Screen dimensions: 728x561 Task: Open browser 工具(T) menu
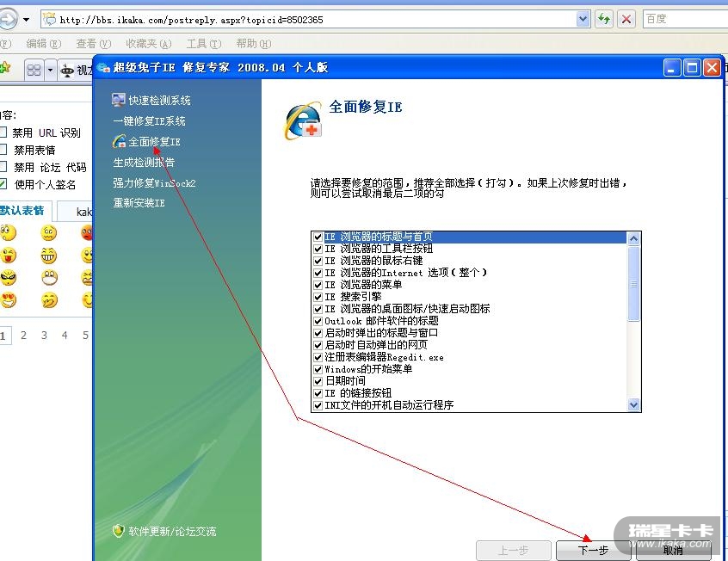point(203,44)
